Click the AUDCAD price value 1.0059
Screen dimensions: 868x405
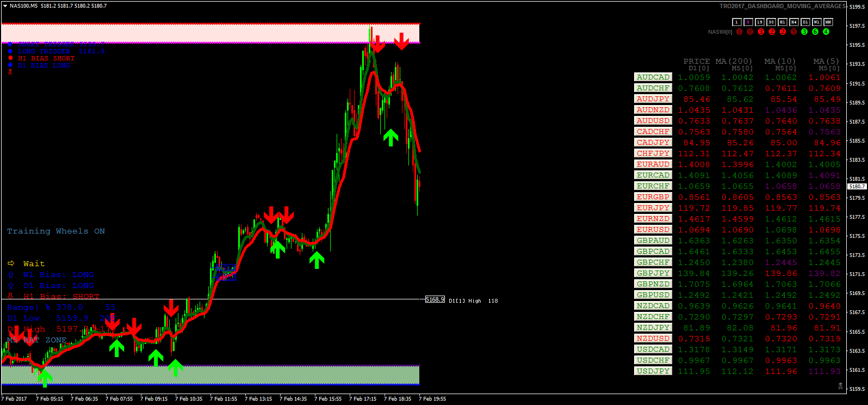pyautogui.click(x=694, y=77)
